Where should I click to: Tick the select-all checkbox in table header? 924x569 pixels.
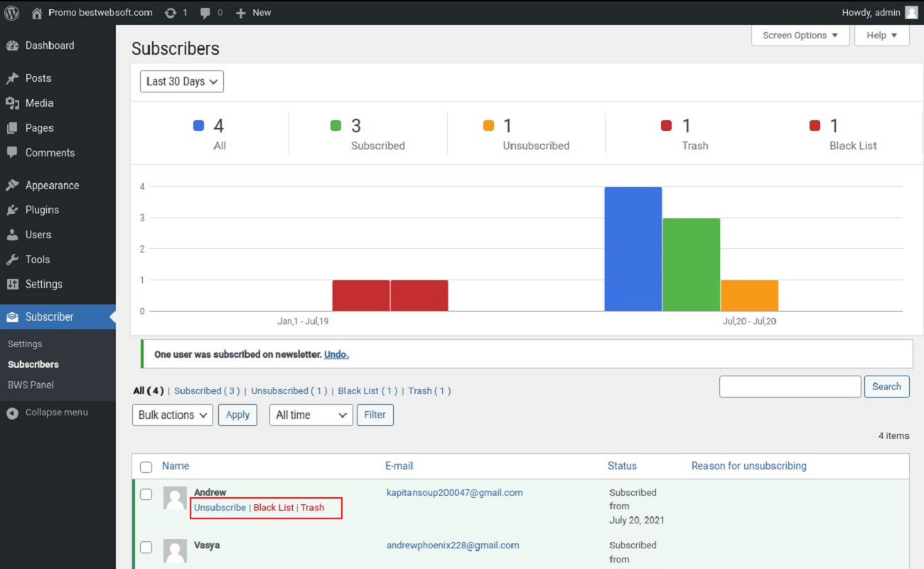coord(146,467)
